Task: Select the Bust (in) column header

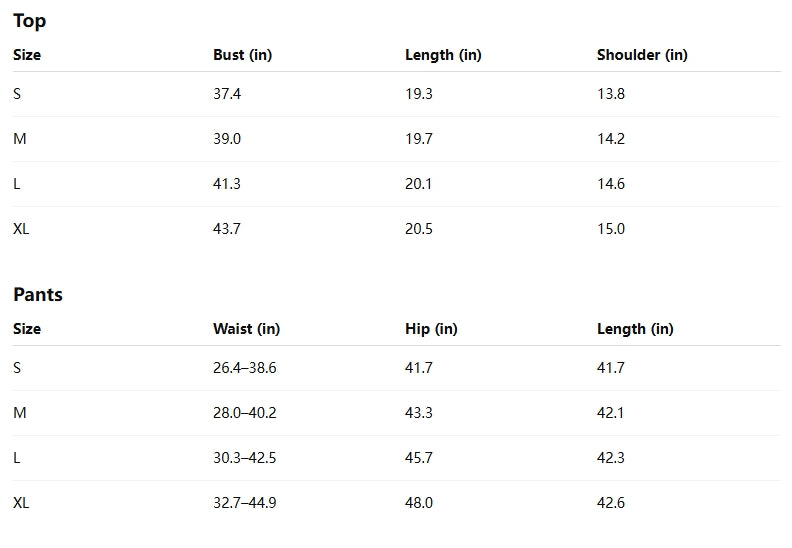Action: coord(242,55)
